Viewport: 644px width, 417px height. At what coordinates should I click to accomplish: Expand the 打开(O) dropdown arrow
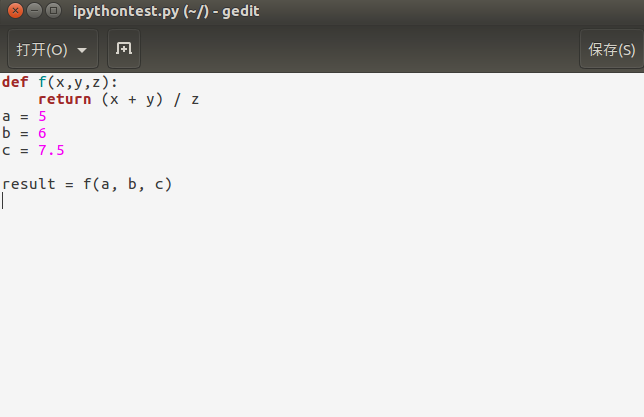pyautogui.click(x=82, y=50)
